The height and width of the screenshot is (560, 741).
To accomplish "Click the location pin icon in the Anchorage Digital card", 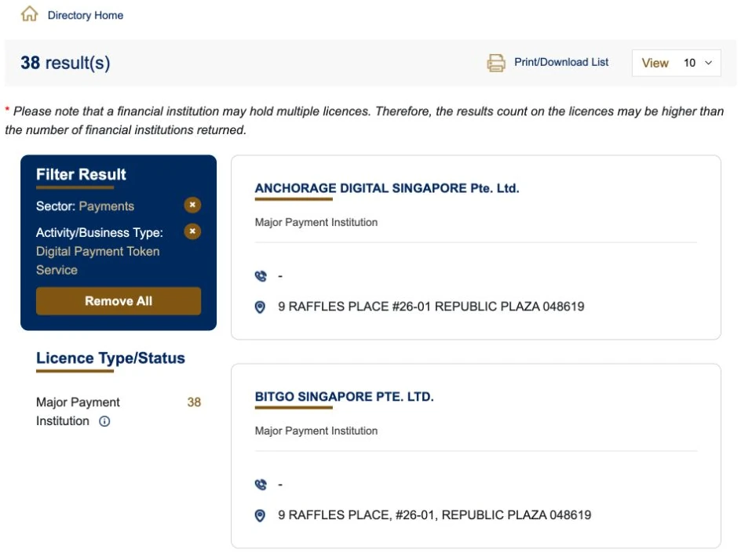I will pos(260,307).
